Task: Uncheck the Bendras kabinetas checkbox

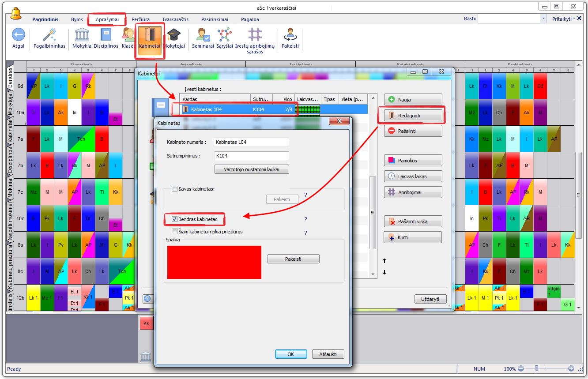Action: click(174, 219)
